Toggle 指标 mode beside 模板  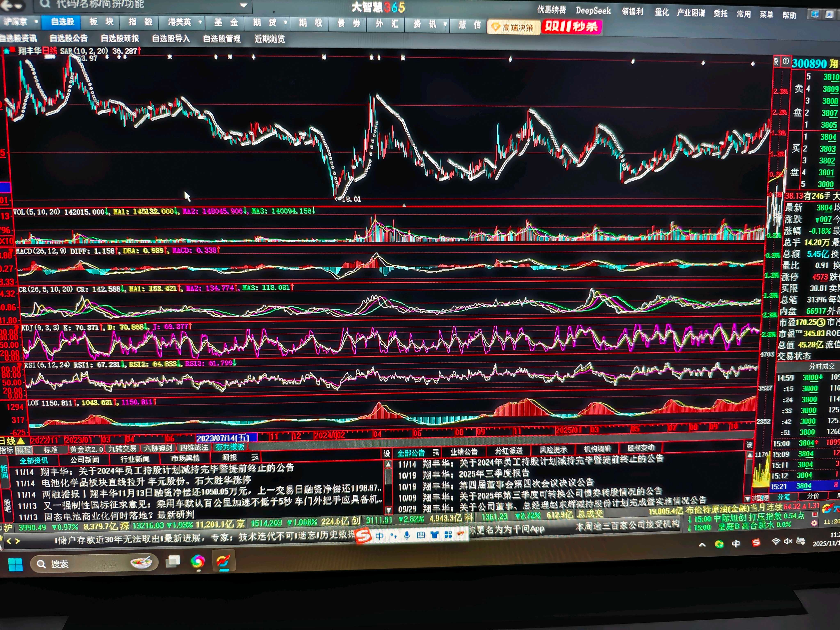6,450
